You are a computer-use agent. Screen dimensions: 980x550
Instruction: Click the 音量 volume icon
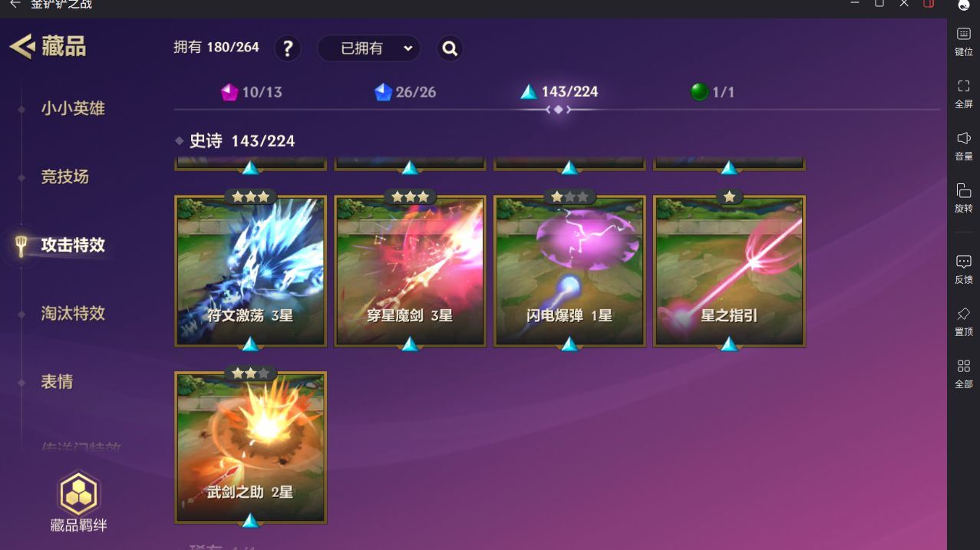(x=964, y=138)
